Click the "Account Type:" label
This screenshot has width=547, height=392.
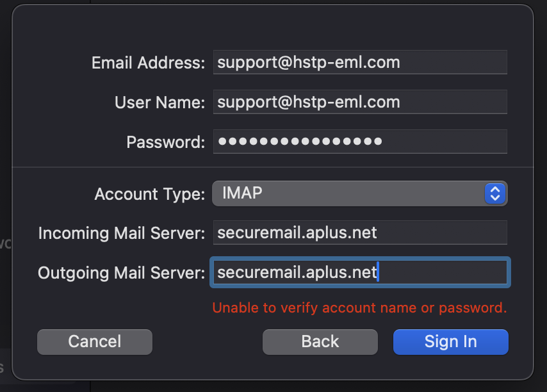tap(150, 193)
